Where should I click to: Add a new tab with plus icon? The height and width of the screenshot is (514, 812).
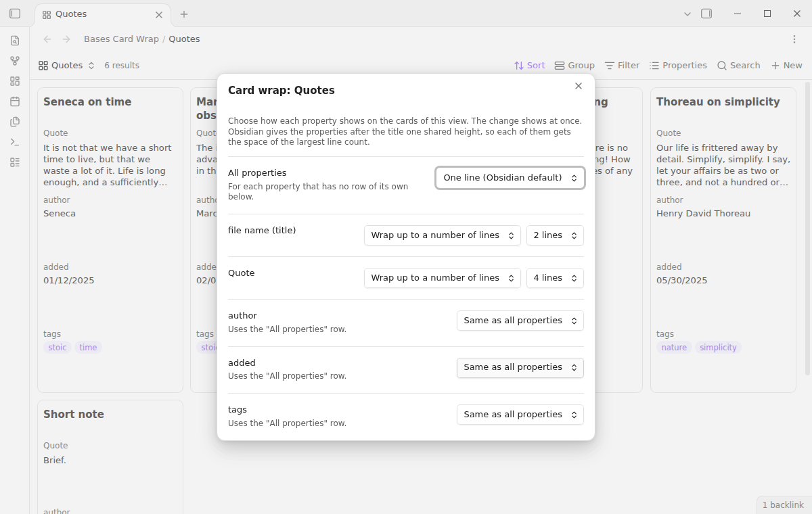tap(184, 14)
